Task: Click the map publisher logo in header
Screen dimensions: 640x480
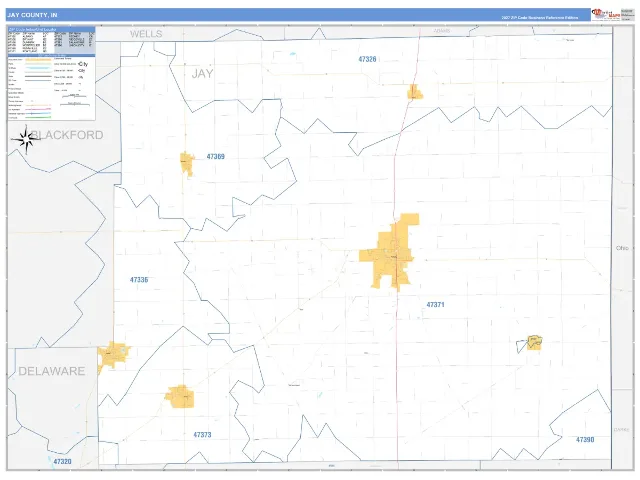Action: [606, 14]
